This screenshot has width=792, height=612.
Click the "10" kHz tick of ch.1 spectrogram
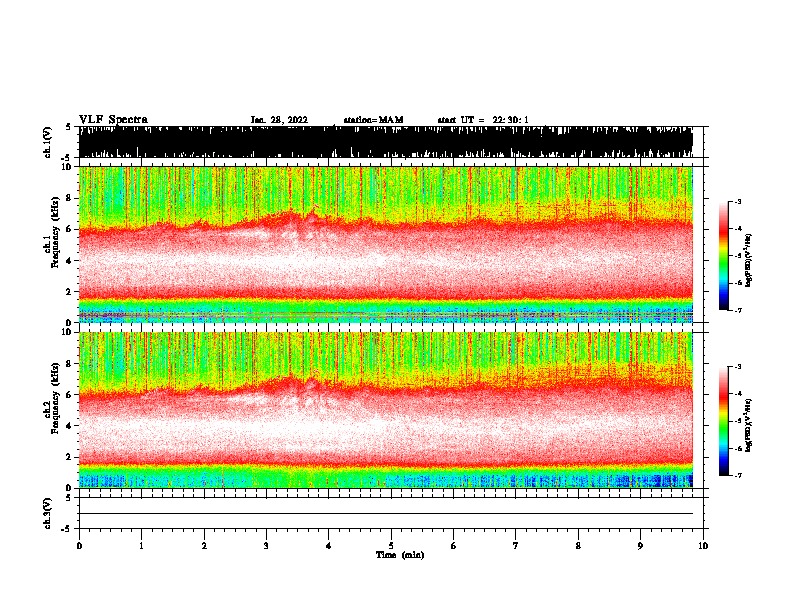coord(68,167)
